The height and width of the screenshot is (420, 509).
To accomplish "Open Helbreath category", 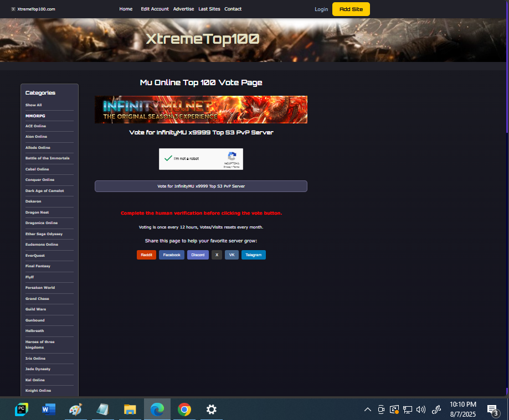I will tap(34, 331).
